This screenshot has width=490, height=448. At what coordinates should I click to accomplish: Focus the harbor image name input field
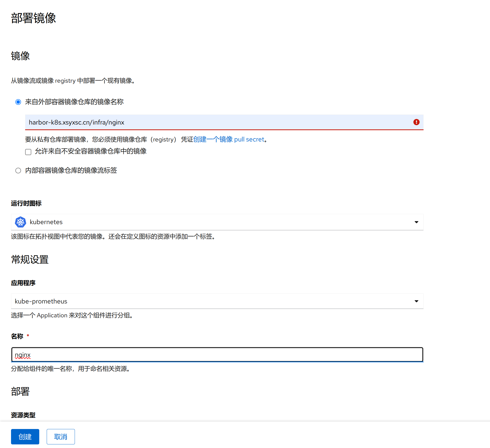[218, 122]
